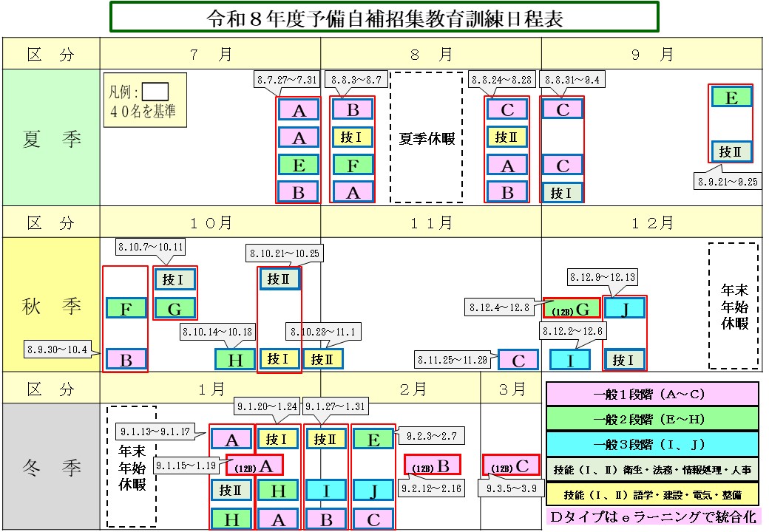Click the (12B) C course box
The image size is (769, 532).
510,465
